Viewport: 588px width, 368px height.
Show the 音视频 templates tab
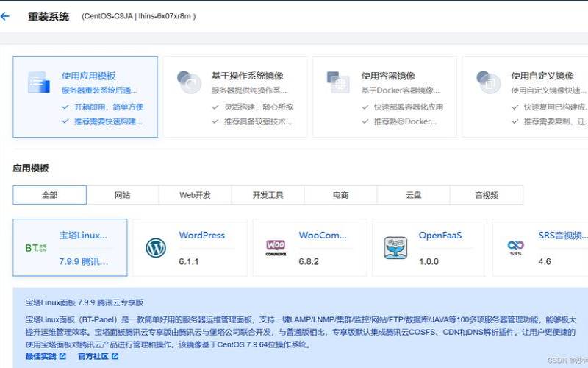[486, 195]
